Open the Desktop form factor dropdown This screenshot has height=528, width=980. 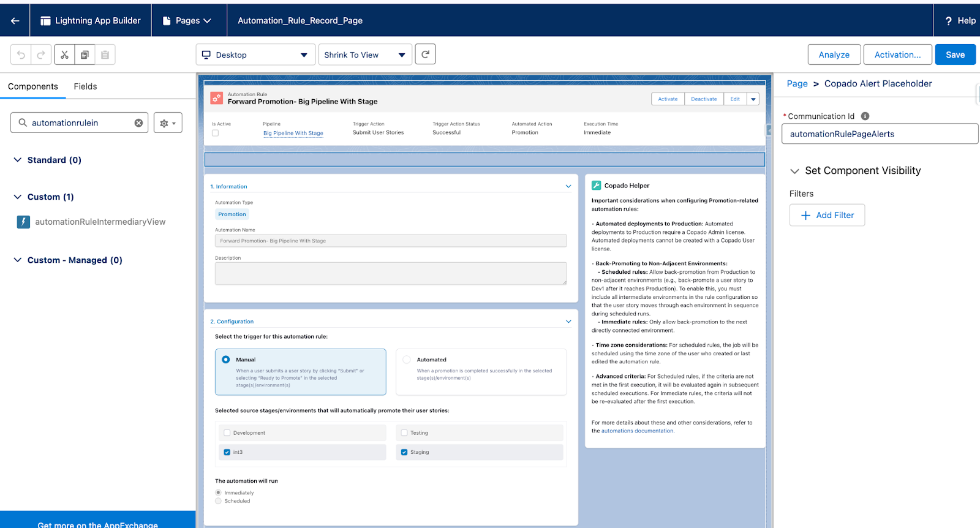tap(255, 55)
